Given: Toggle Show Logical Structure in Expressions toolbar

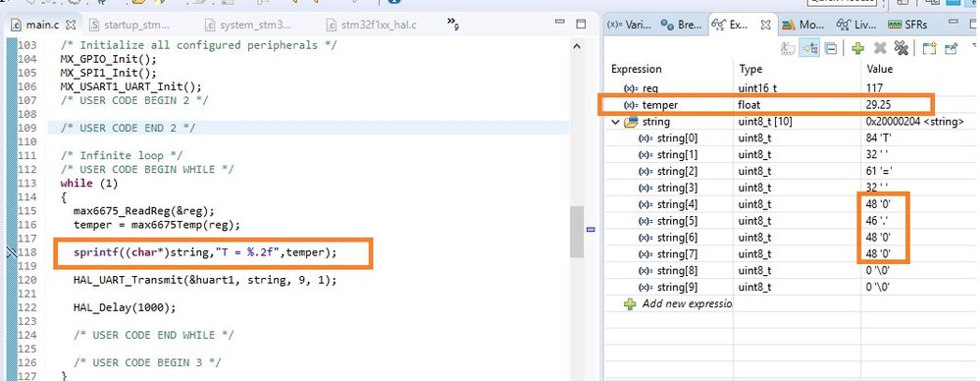Looking at the screenshot, I should coord(810,48).
